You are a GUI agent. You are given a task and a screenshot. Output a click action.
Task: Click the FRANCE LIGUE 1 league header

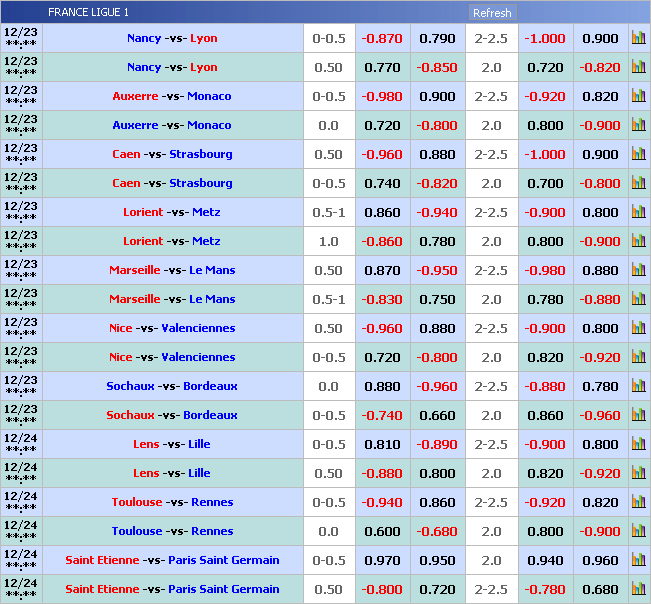tap(88, 12)
